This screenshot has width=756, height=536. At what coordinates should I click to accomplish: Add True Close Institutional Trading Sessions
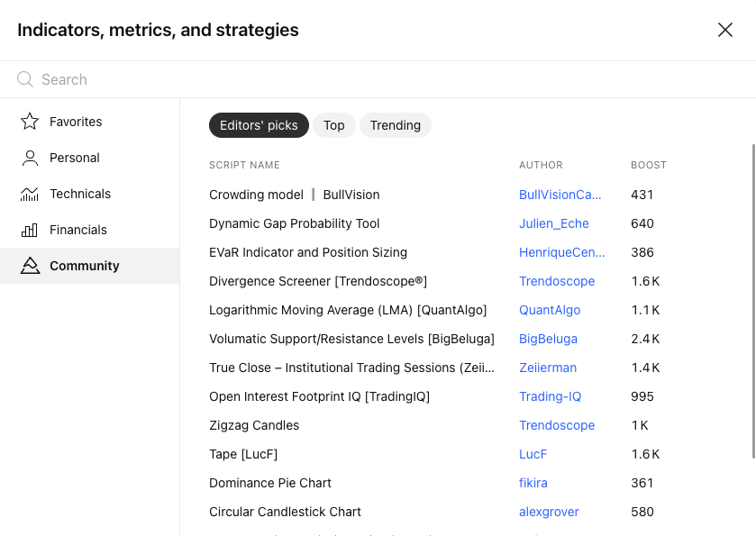pos(352,368)
